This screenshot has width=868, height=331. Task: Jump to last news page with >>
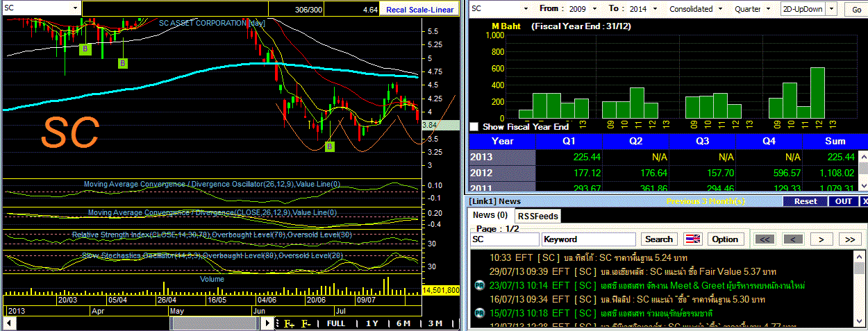(x=850, y=239)
